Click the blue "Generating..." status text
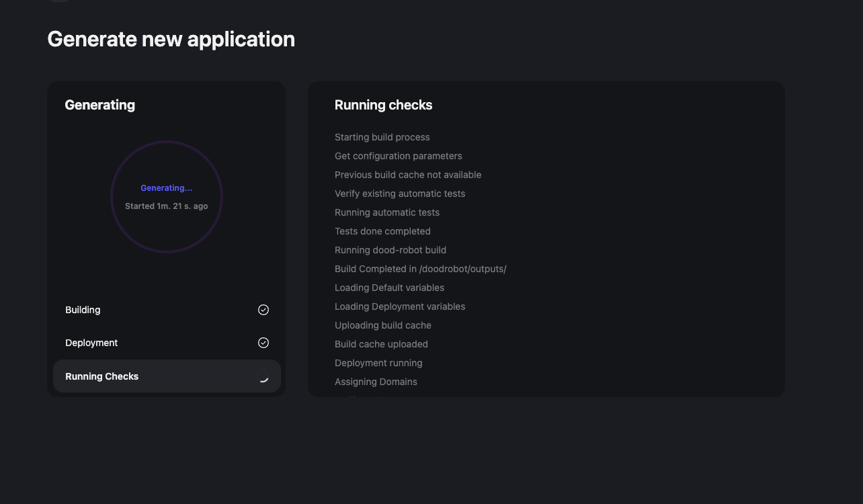The height and width of the screenshot is (504, 863). 166,188
